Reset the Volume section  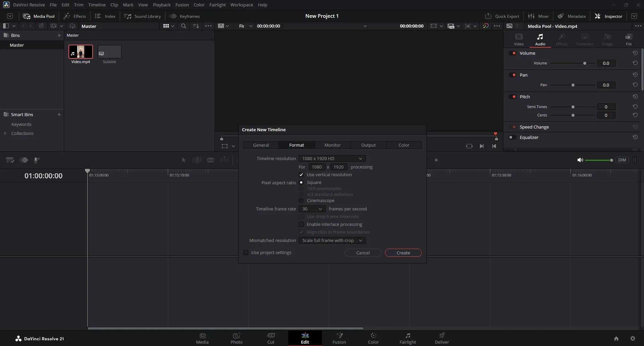pos(635,53)
